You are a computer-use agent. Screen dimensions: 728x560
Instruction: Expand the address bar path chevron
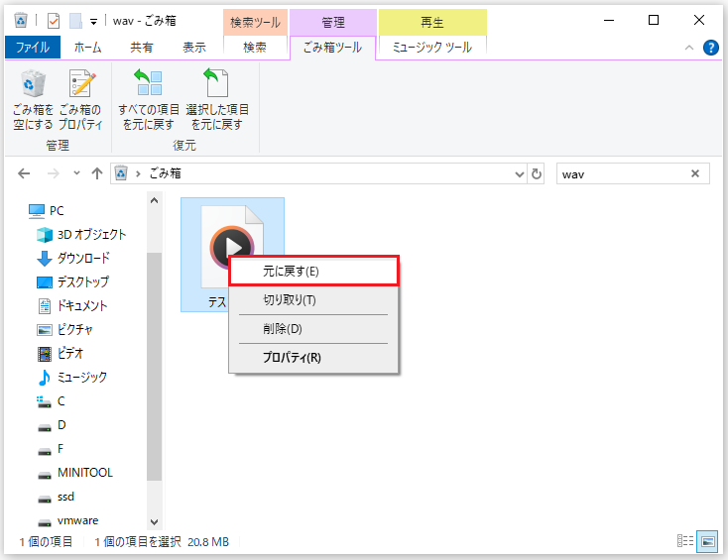tap(138, 174)
